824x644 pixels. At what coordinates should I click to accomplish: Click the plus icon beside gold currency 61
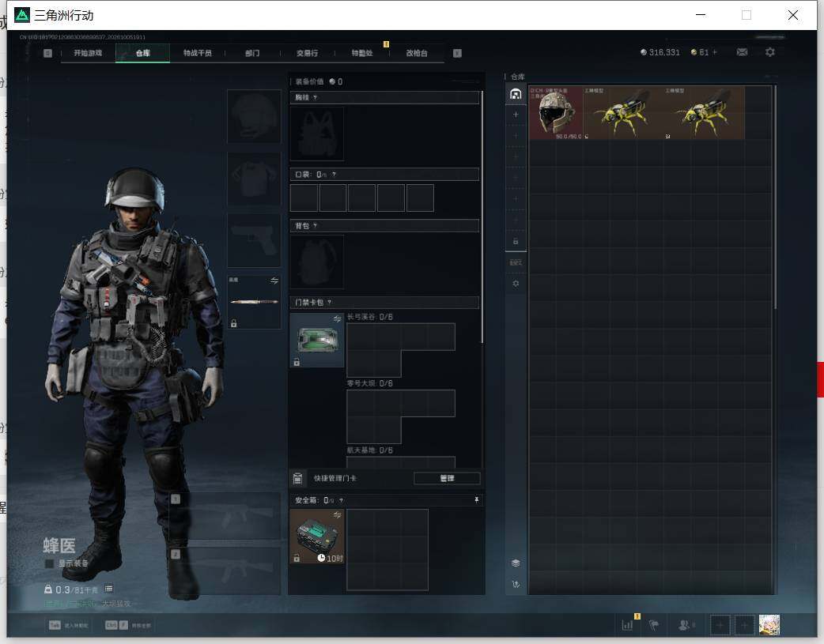[714, 52]
